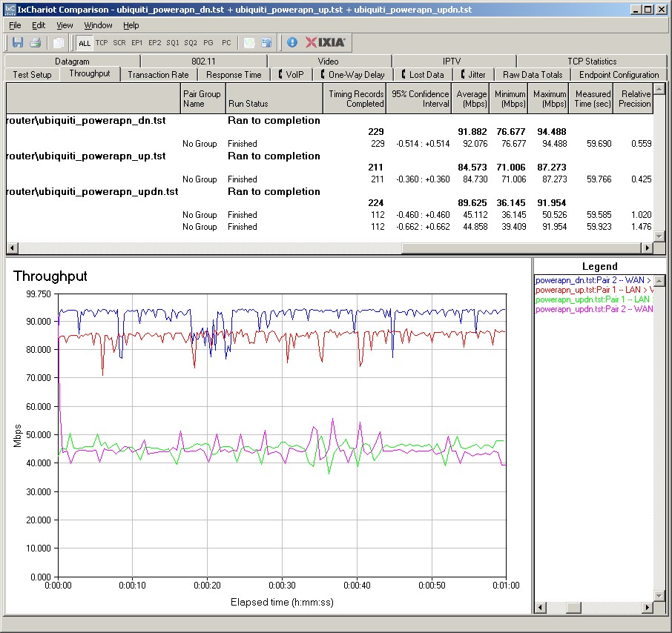Viewport: 672px width, 633px height.
Task: Click the Maximum (Mbps) column header
Action: 548,99
